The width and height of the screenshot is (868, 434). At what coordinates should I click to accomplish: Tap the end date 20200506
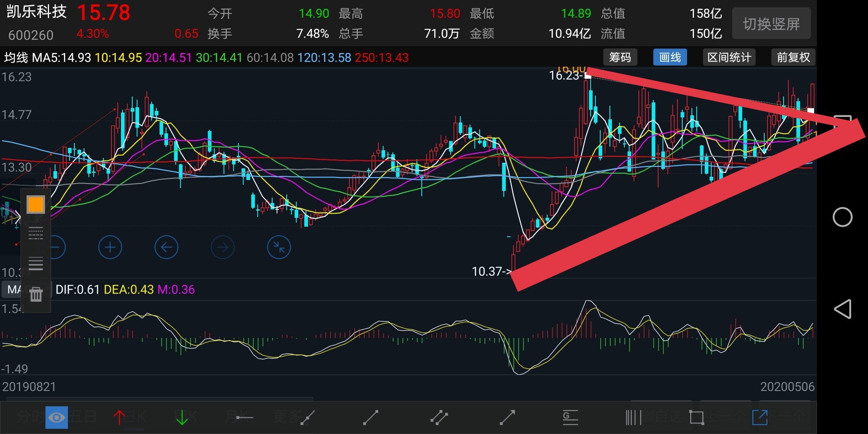click(x=787, y=387)
